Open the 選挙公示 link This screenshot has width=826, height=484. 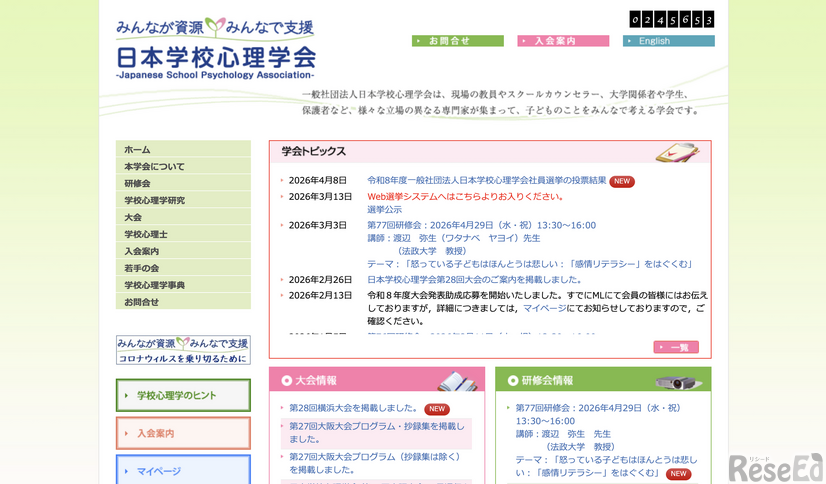385,209
